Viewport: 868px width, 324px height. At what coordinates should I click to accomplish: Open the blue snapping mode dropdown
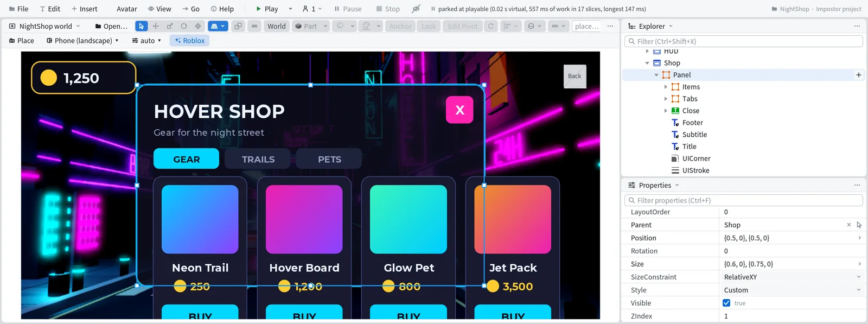point(218,26)
